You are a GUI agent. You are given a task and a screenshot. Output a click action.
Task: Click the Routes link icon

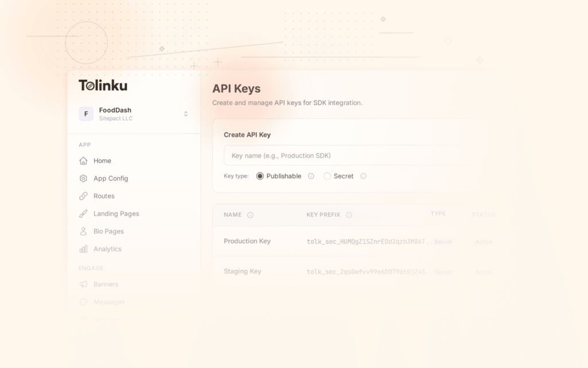(x=83, y=196)
